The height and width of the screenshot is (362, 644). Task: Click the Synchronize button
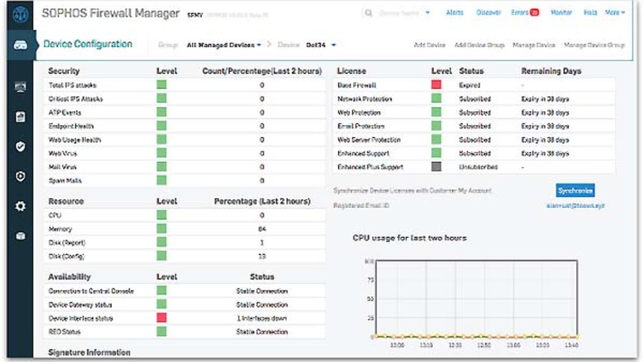pos(575,190)
